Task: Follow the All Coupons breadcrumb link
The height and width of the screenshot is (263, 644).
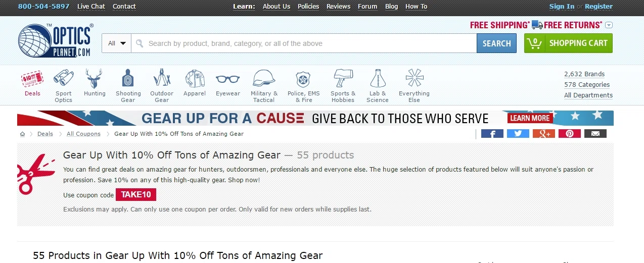Action: point(83,134)
